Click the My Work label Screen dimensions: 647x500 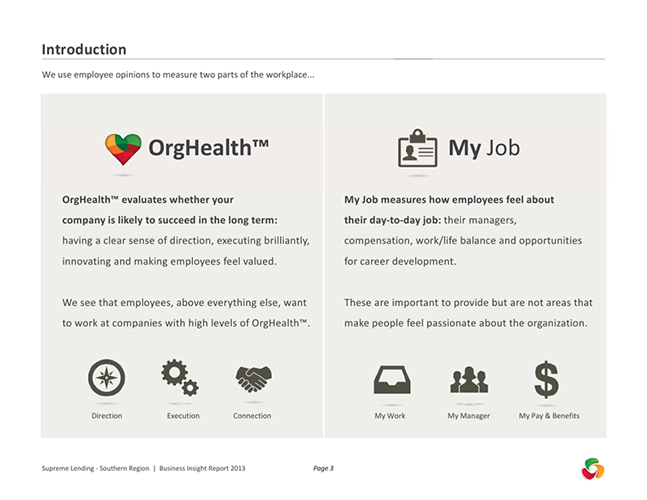tap(390, 416)
